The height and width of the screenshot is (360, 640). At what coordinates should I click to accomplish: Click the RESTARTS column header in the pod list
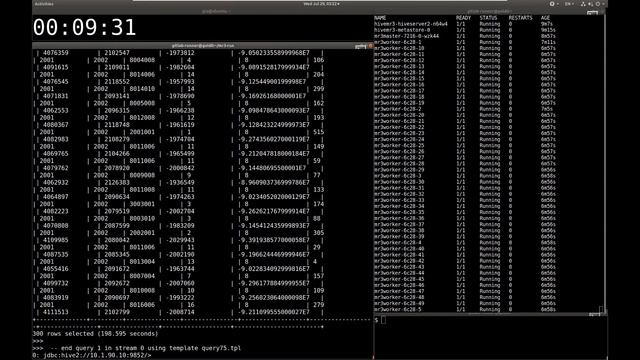click(x=520, y=18)
